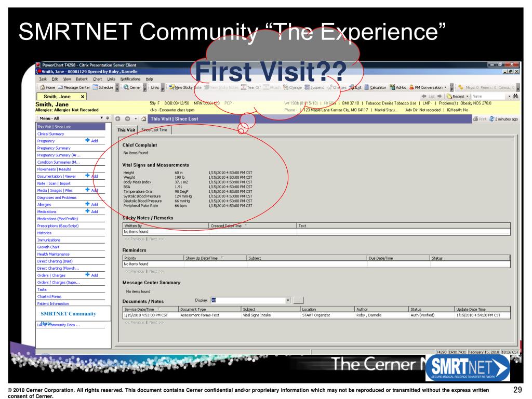Open the Calculator tool
This screenshot has height=399, width=532.
[x=375, y=87]
